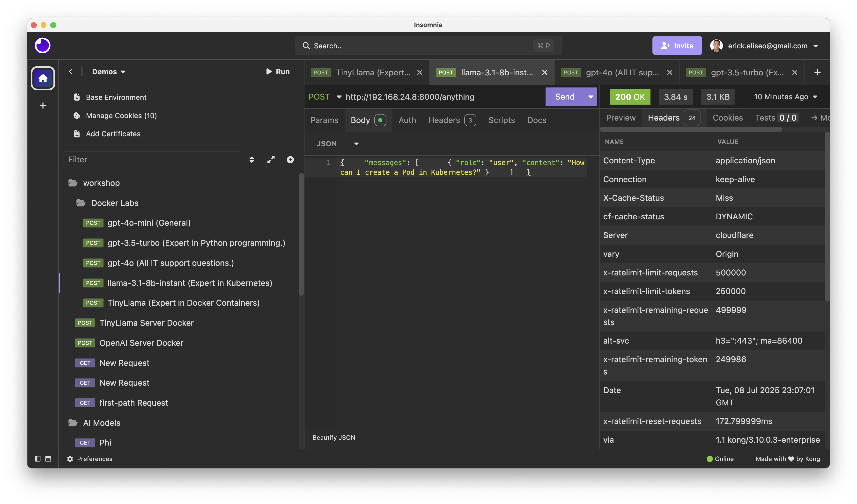This screenshot has height=504, width=857.
Task: Open the response Headers 24 tab
Action: click(673, 118)
